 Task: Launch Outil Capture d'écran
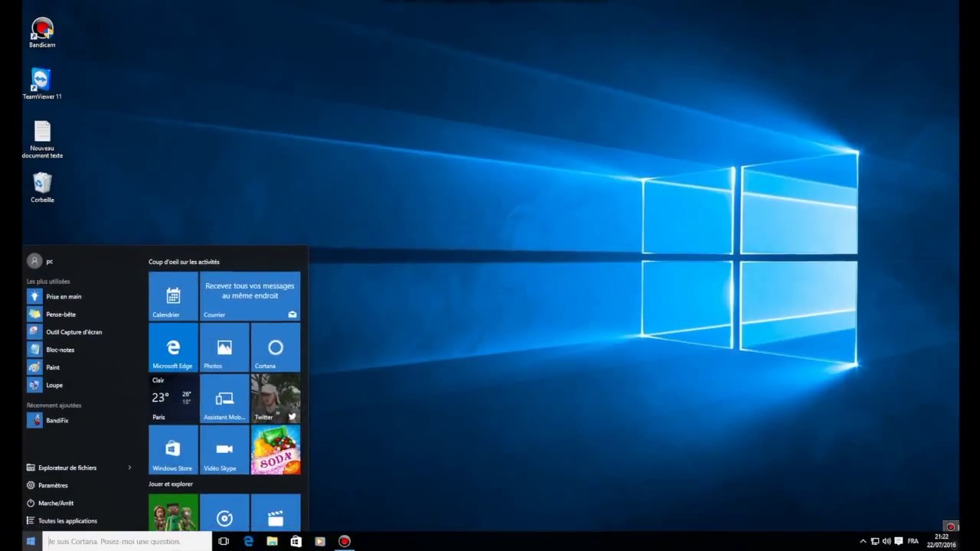(84, 331)
